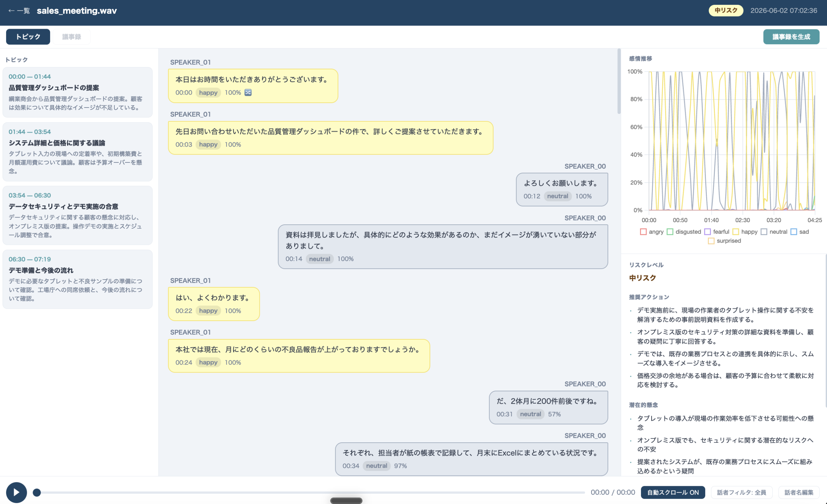Viewport: 827px width, 504px height.
Task: Toggle the disgusted series in the chart legend
Action: tap(684, 231)
